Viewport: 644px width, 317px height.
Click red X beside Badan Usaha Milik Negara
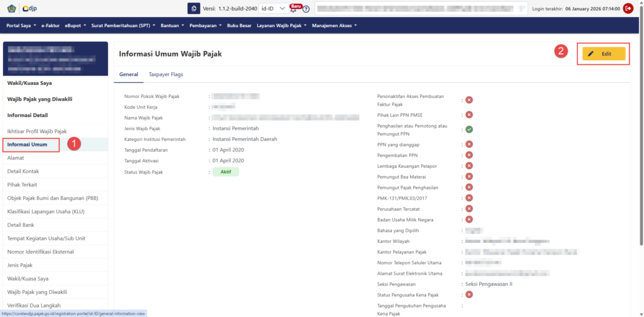coord(469,220)
